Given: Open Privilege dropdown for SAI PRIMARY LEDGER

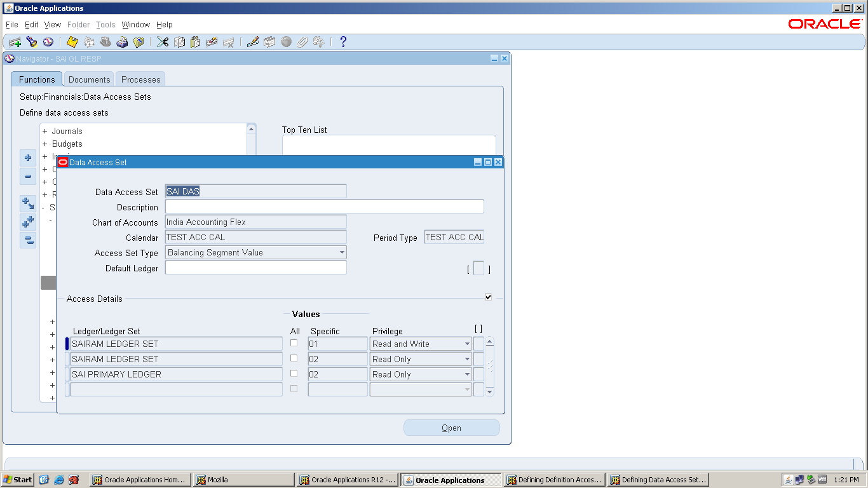Looking at the screenshot, I should click(467, 374).
